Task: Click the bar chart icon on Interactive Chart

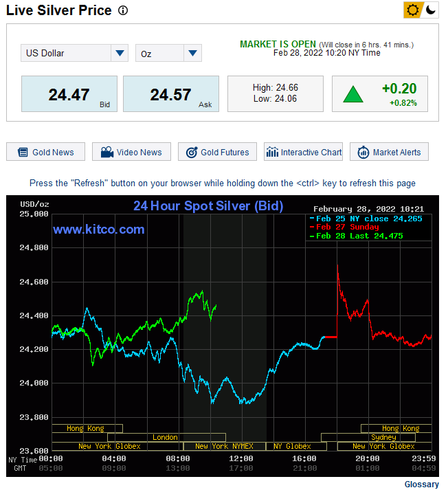Action: pyautogui.click(x=272, y=152)
